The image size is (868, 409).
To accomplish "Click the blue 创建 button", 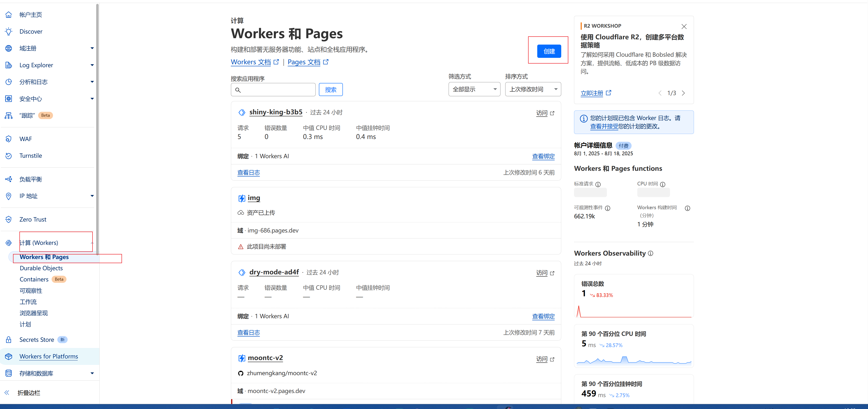I will 549,51.
